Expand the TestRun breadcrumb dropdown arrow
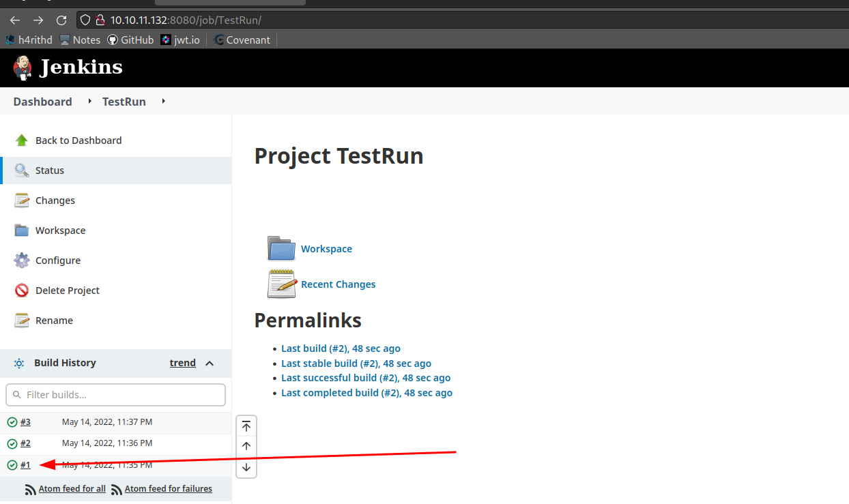849x504 pixels. coord(163,102)
